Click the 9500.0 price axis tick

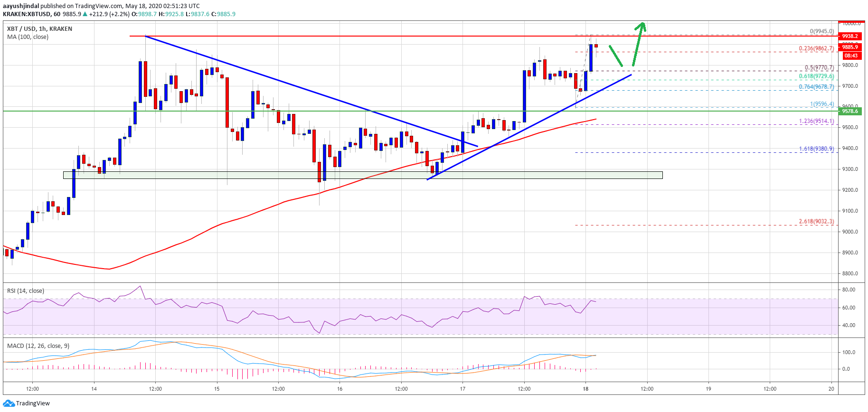point(850,128)
